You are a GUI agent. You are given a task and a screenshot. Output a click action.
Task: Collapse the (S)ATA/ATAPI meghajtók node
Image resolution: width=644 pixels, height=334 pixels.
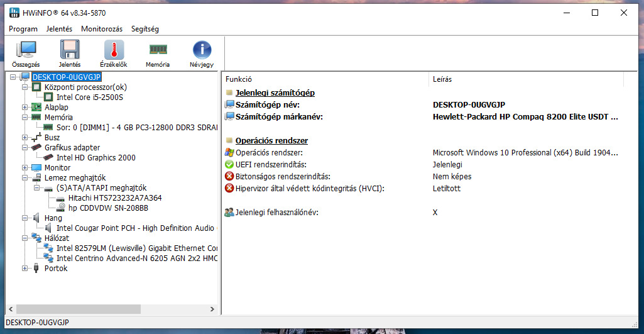click(36, 188)
